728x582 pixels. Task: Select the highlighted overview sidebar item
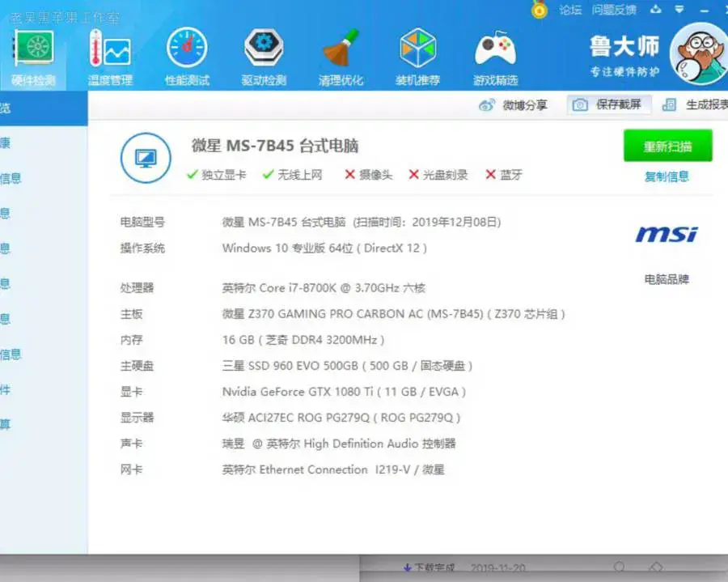tap(44, 108)
